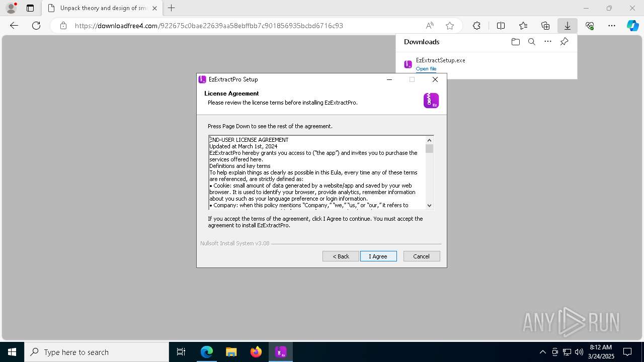The image size is (644, 362).
Task: Switch to Microsoft Edge on taskbar
Action: pyautogui.click(x=207, y=352)
